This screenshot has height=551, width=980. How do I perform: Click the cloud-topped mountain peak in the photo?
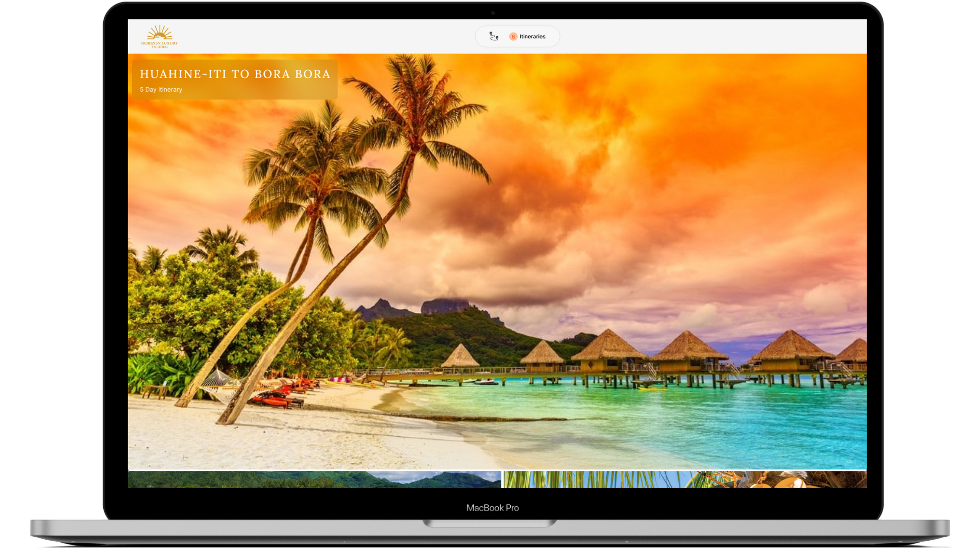pyautogui.click(x=444, y=305)
